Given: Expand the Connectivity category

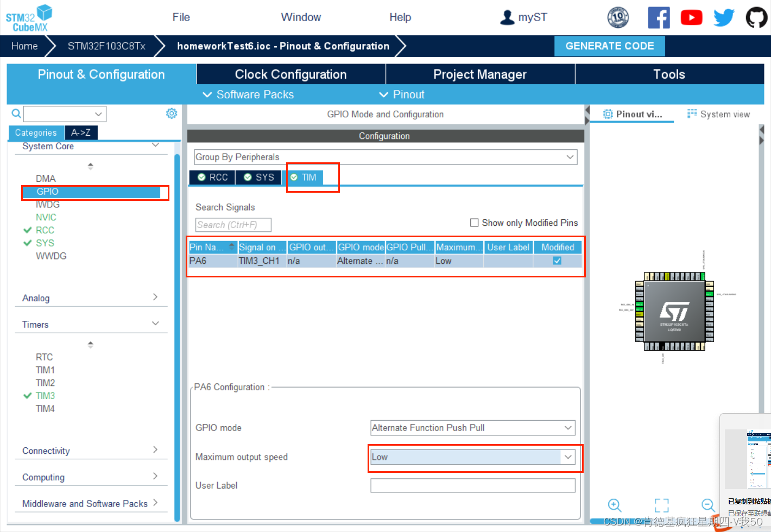Looking at the screenshot, I should (x=155, y=449).
